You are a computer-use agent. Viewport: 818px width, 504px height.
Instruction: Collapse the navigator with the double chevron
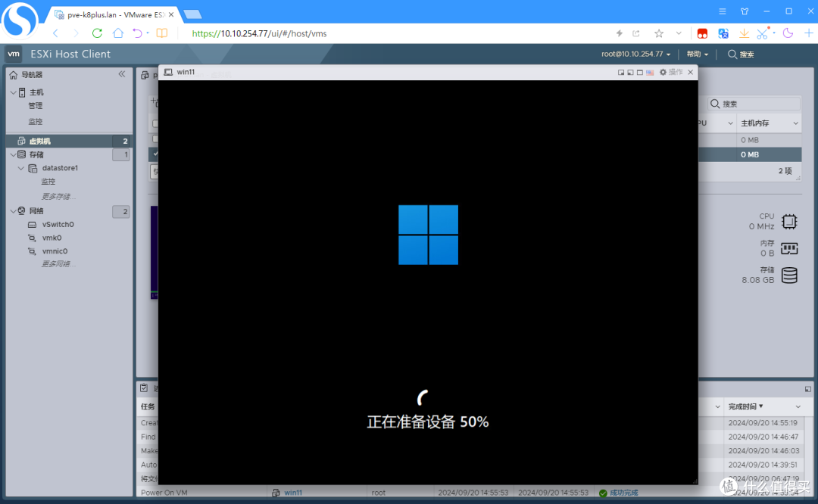click(x=121, y=74)
